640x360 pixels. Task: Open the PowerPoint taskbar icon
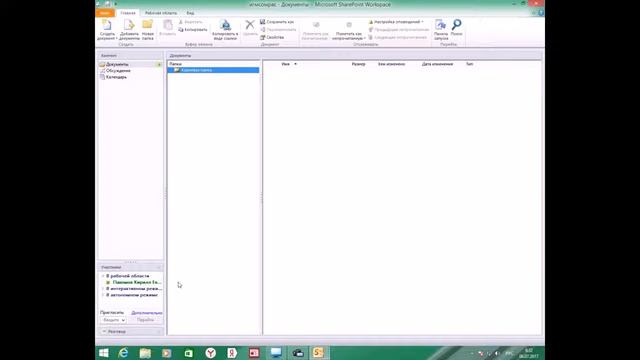click(254, 353)
